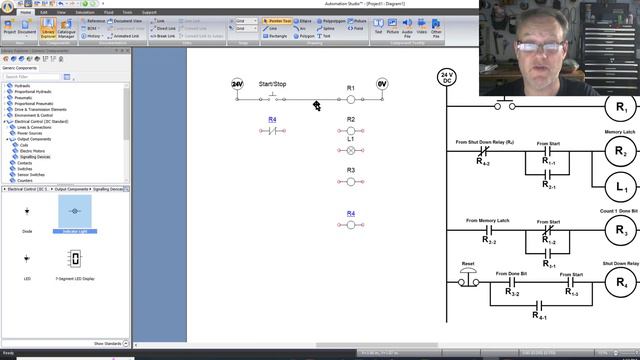Viewport: 640px width, 360px height.
Task: Open the Document button in ribbon
Action: (x=27, y=27)
